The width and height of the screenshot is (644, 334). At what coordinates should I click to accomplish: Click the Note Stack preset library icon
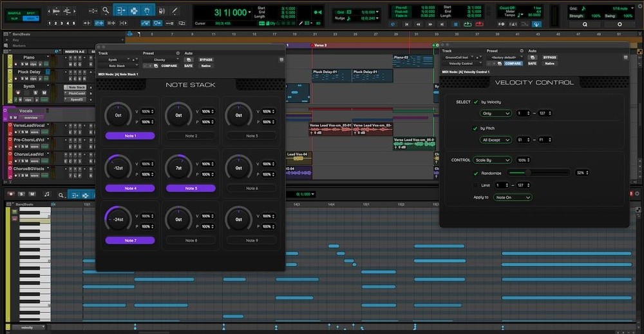pos(178,53)
